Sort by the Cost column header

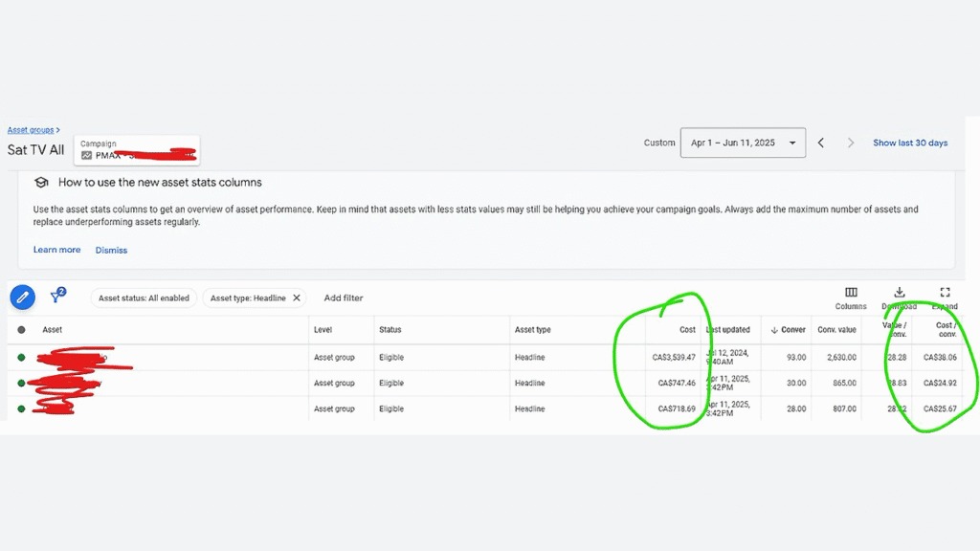pyautogui.click(x=687, y=330)
